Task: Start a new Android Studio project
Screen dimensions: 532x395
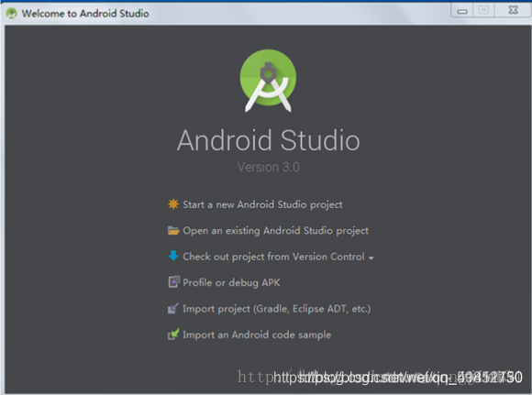Action: tap(262, 204)
